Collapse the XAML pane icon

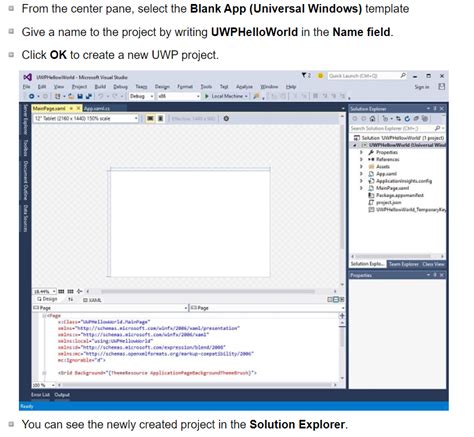[x=341, y=300]
